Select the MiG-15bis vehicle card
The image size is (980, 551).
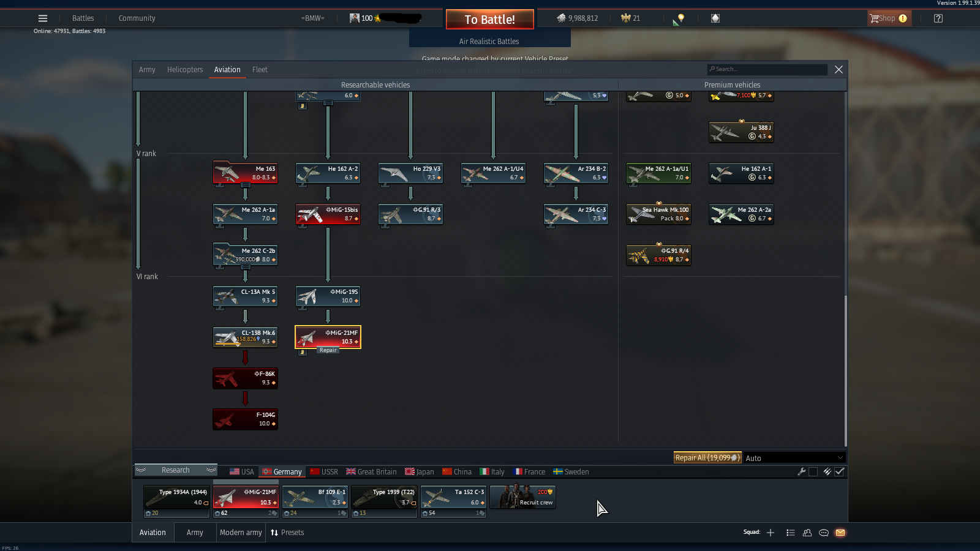[328, 214]
